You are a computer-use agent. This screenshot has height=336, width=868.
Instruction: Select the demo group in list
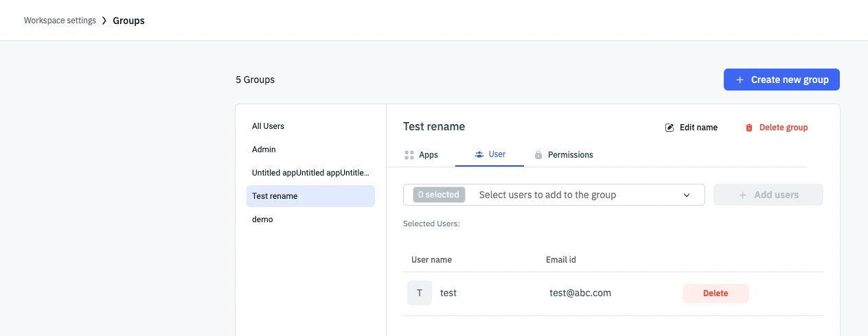[x=262, y=219]
